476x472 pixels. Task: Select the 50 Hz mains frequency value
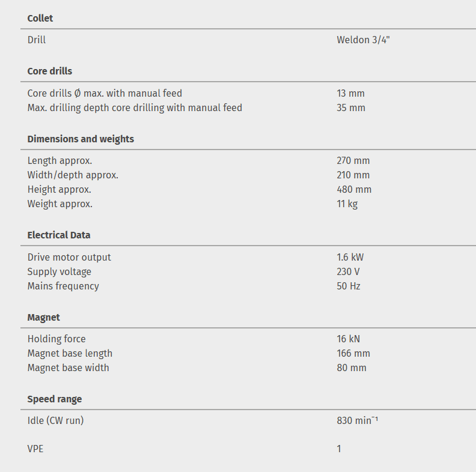[x=349, y=286]
